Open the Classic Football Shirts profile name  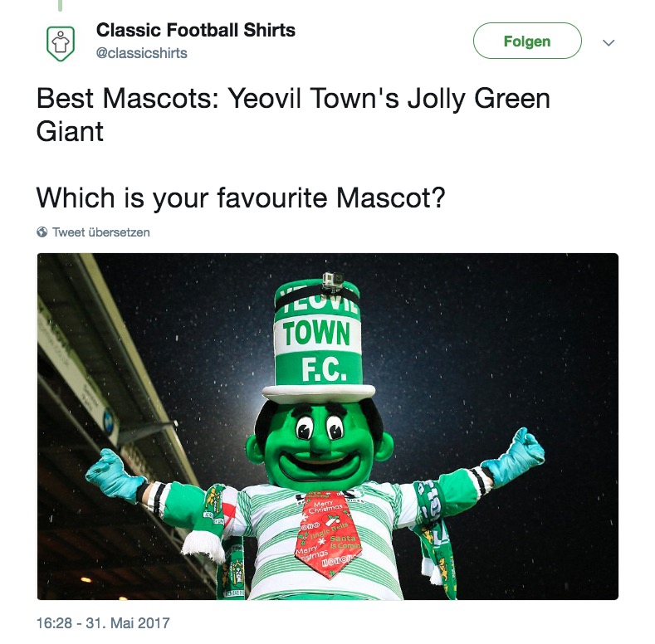click(x=195, y=30)
